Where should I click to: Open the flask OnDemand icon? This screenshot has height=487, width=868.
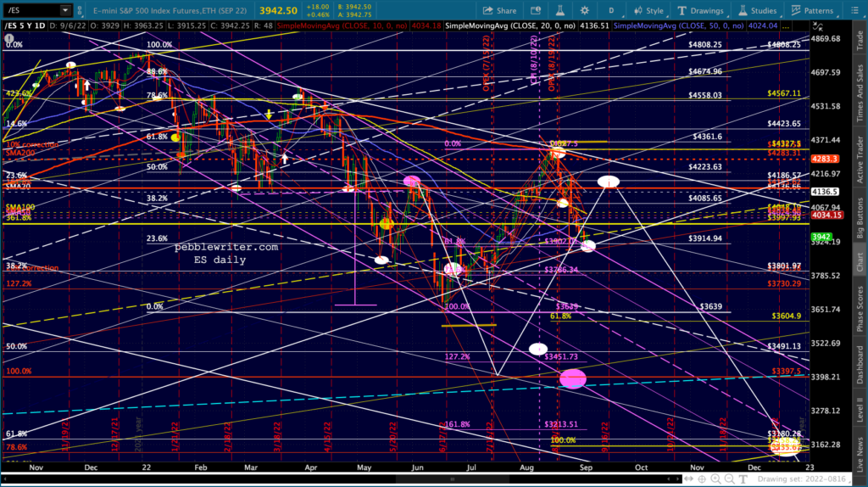click(560, 10)
